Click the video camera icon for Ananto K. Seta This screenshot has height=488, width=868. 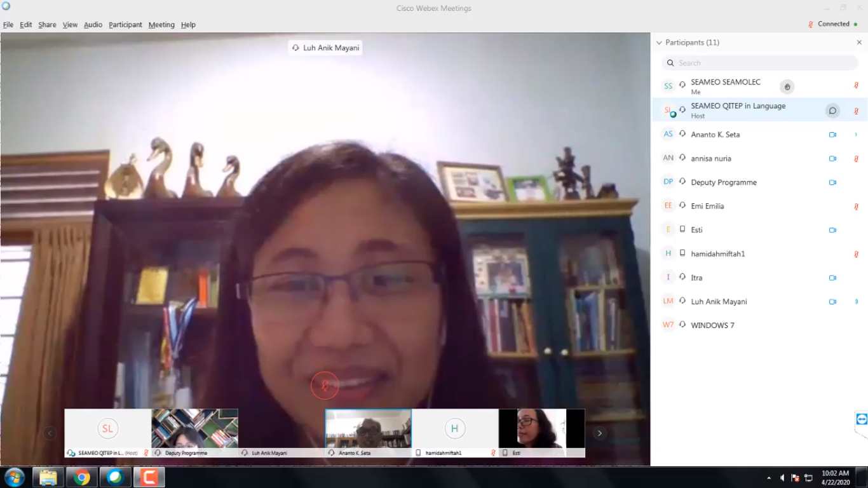[832, 135]
